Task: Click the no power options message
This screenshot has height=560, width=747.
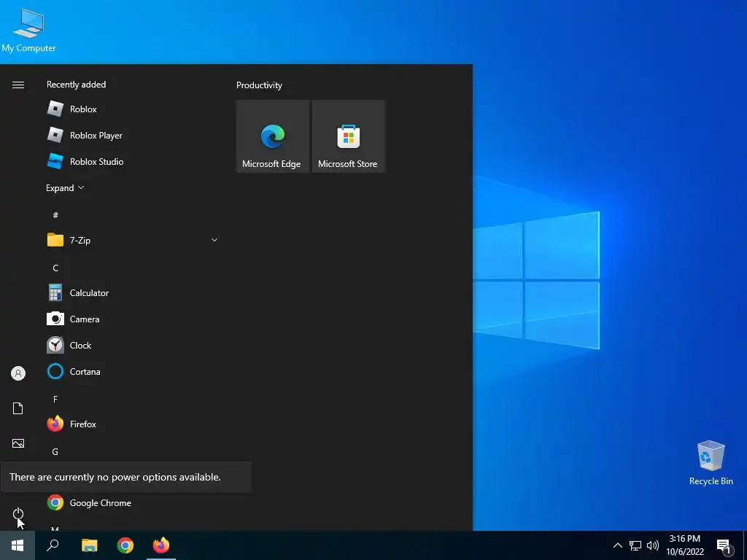Action: pos(115,477)
